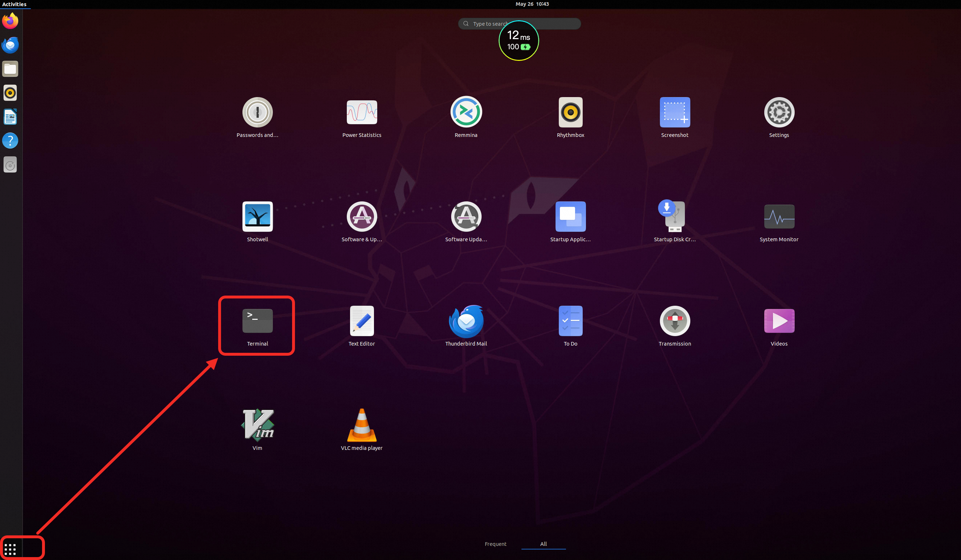This screenshot has height=560, width=961.
Task: Open the clock and calendar menu
Action: [x=532, y=4]
